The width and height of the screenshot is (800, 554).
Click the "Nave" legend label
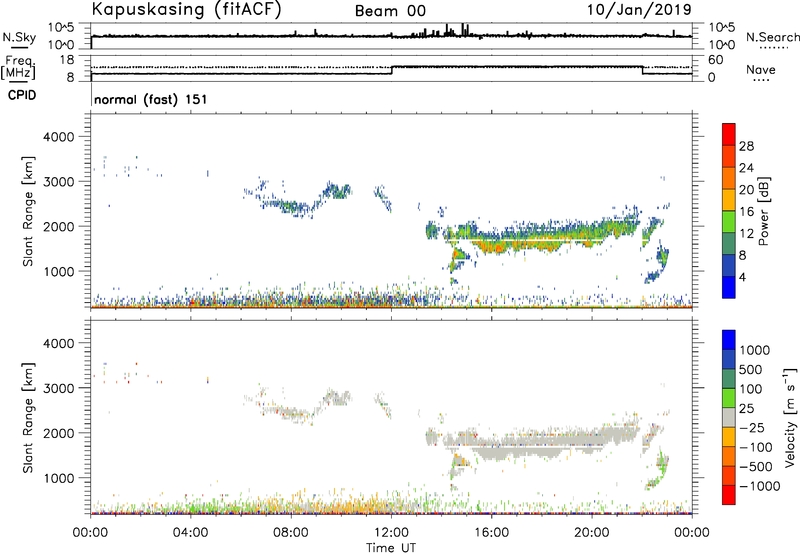pyautogui.click(x=761, y=69)
